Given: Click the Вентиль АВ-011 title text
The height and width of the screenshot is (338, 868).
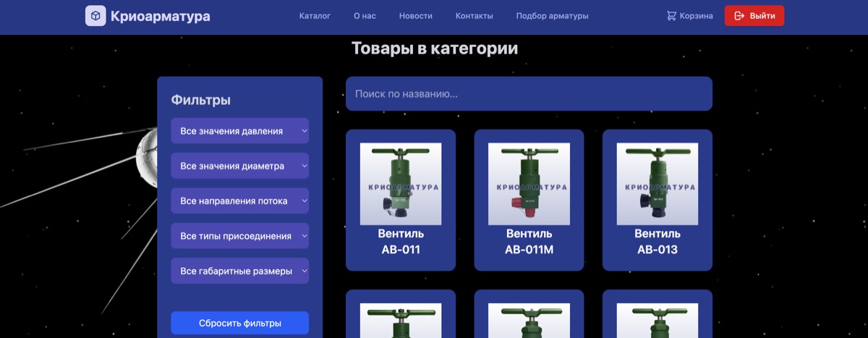Looking at the screenshot, I should pos(401,242).
